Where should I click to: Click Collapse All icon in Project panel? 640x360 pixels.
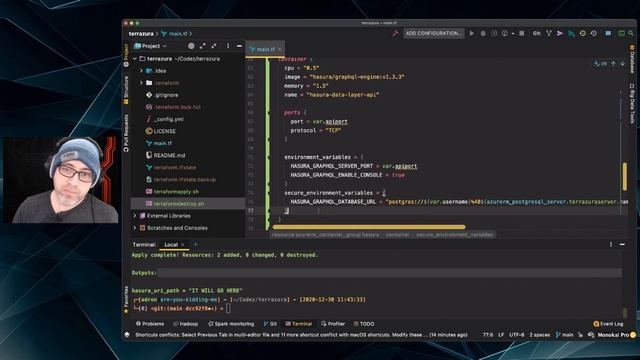click(214, 46)
